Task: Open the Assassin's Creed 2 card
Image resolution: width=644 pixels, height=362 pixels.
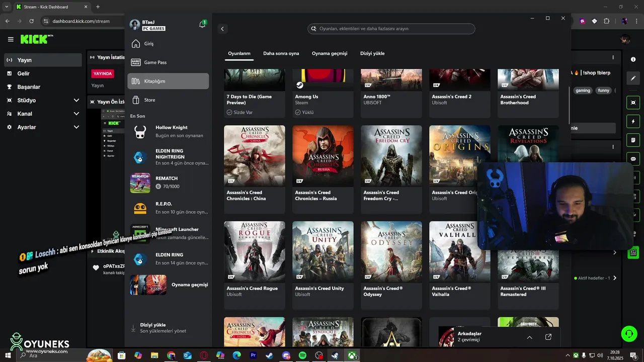Action: pos(460,94)
